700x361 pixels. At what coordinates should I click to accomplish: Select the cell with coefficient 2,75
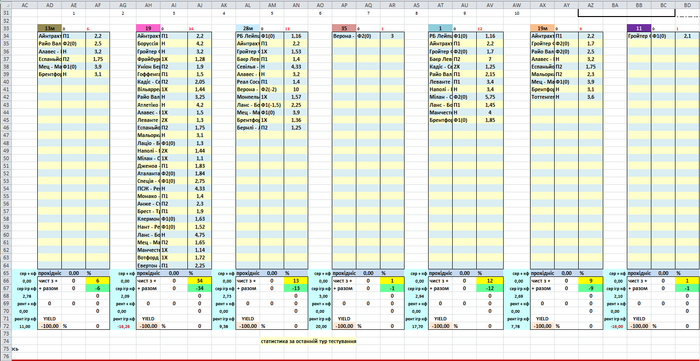[x=200, y=181]
